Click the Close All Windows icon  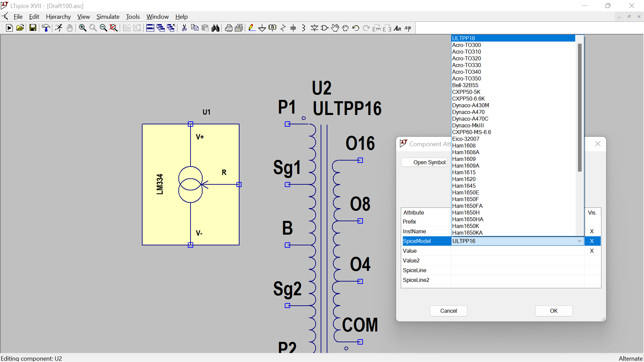point(171,28)
